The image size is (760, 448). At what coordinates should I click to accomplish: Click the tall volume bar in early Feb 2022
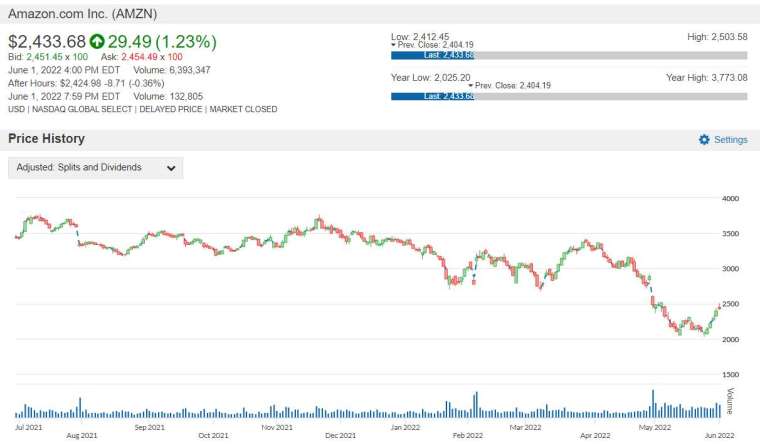tap(476, 404)
